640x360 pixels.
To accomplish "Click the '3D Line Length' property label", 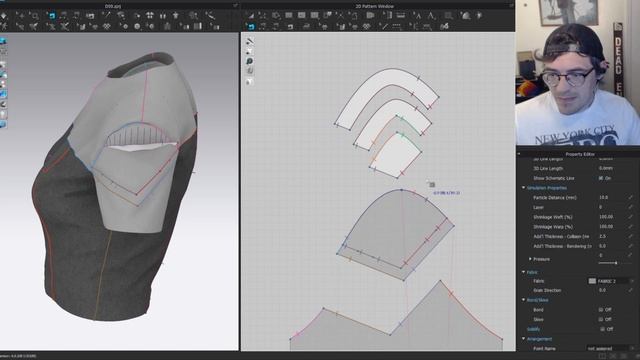I will (x=548, y=168).
